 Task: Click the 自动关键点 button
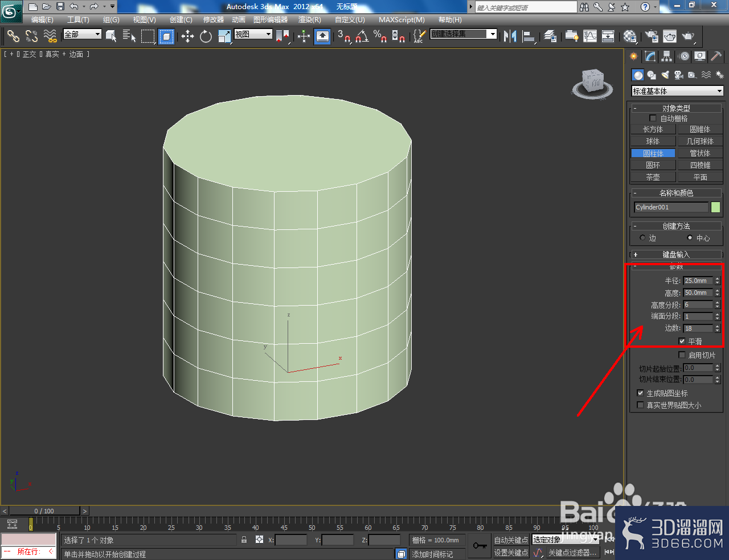[x=511, y=540]
